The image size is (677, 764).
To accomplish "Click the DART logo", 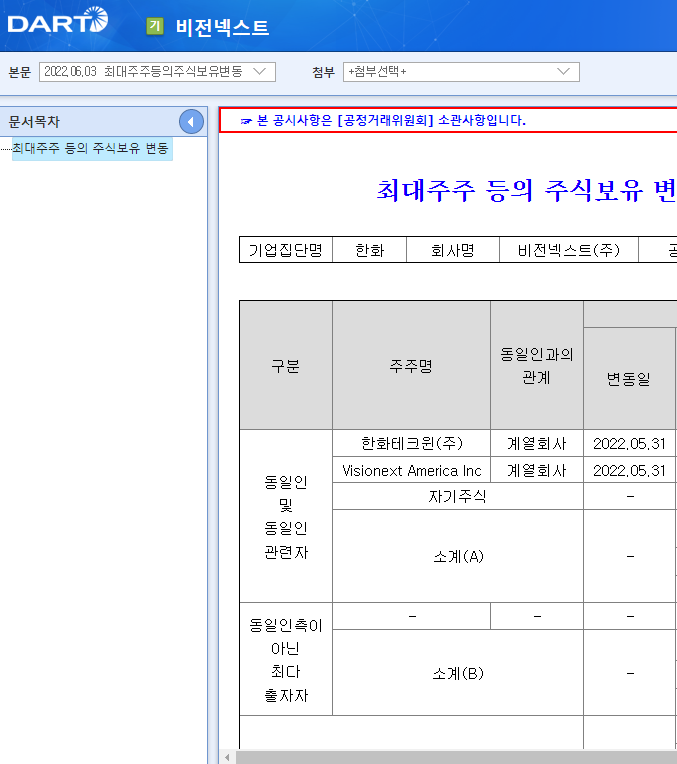I will point(58,21).
